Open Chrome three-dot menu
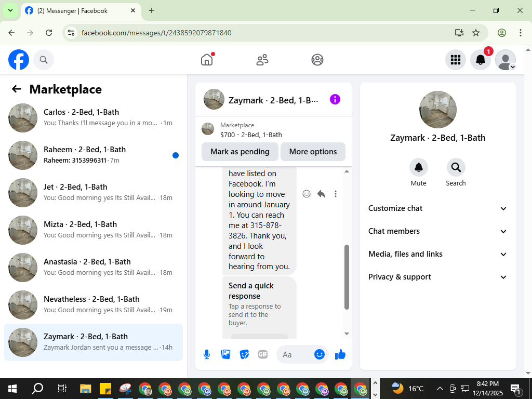532x399 pixels. coord(521,33)
